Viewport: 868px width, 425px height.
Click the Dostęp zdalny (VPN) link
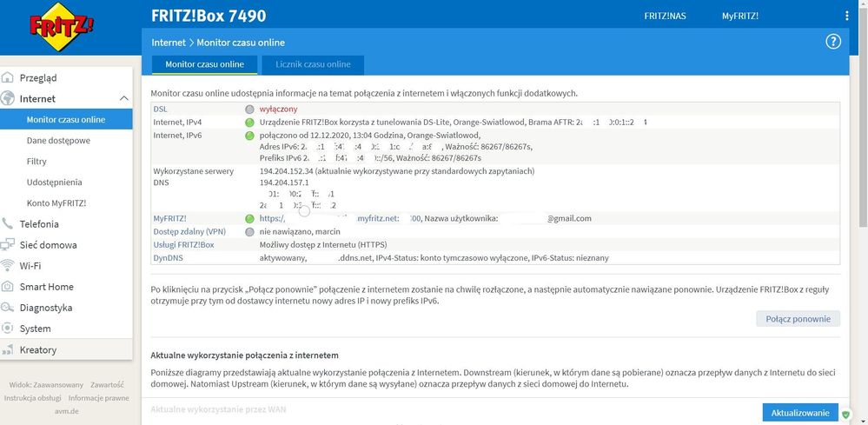(189, 232)
